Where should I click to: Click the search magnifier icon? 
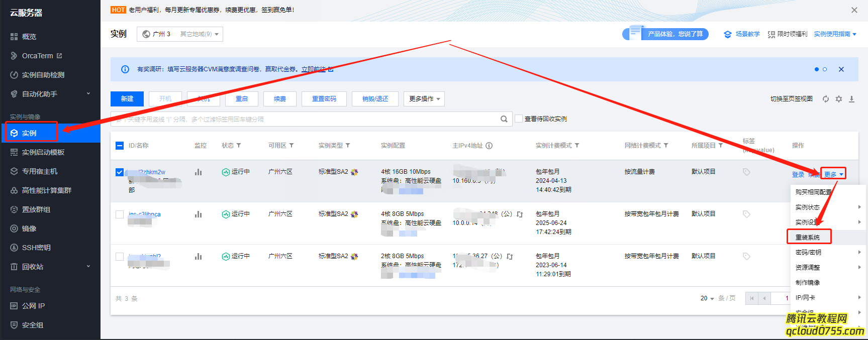504,119
